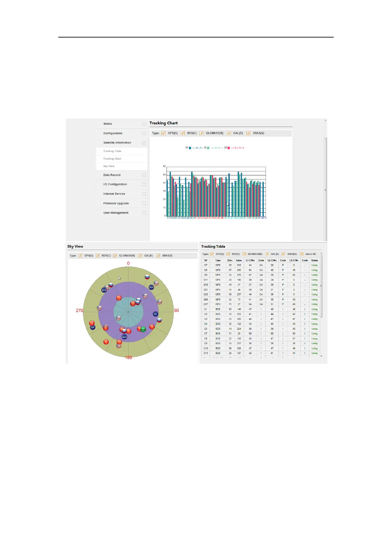The width and height of the screenshot is (392, 554).
Task: Click the L1-C/No column header
Action: tap(250, 260)
